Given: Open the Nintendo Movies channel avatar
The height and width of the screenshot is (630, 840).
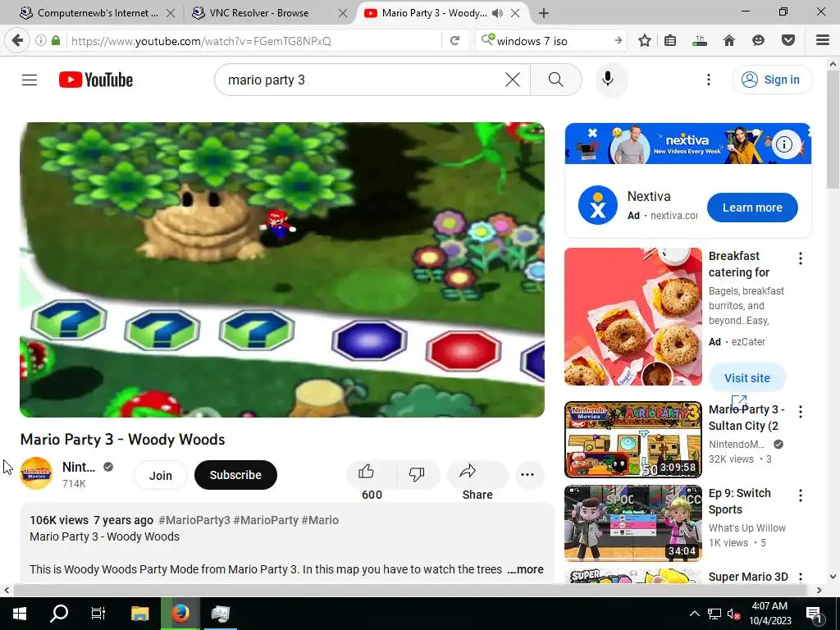Looking at the screenshot, I should 36,473.
